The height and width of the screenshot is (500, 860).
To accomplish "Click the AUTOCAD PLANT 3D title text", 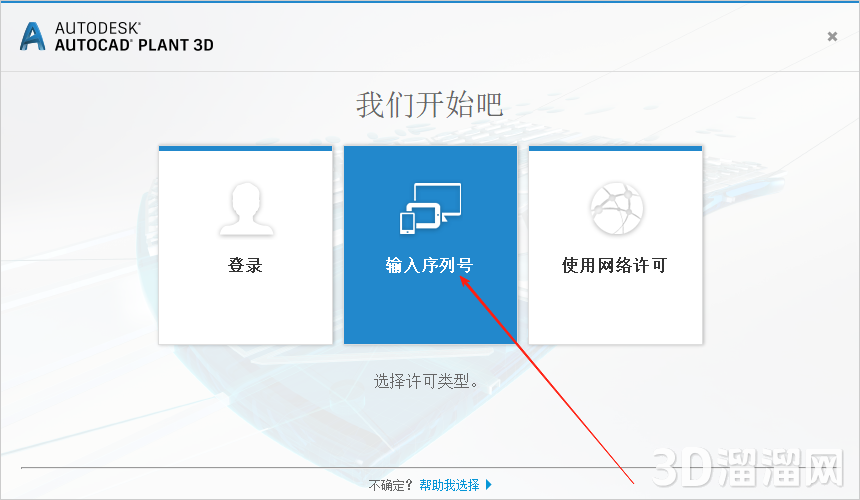I will [x=134, y=45].
